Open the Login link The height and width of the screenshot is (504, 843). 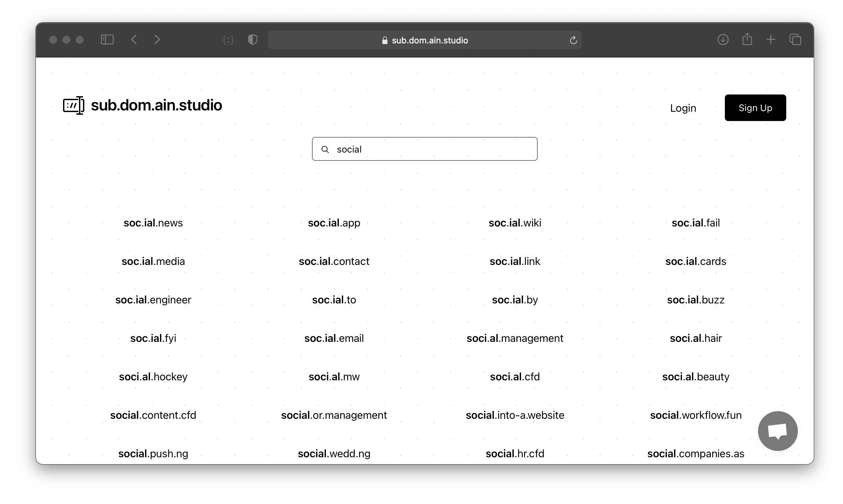coord(683,108)
